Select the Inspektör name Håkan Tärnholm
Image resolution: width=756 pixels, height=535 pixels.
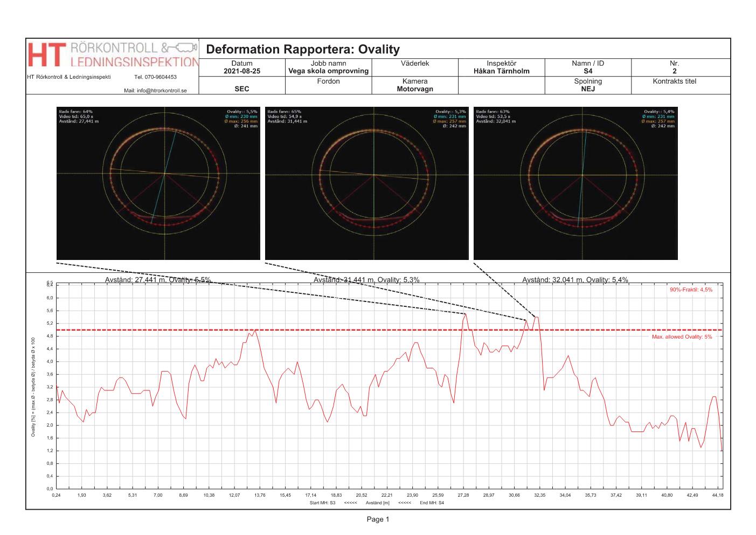point(501,71)
